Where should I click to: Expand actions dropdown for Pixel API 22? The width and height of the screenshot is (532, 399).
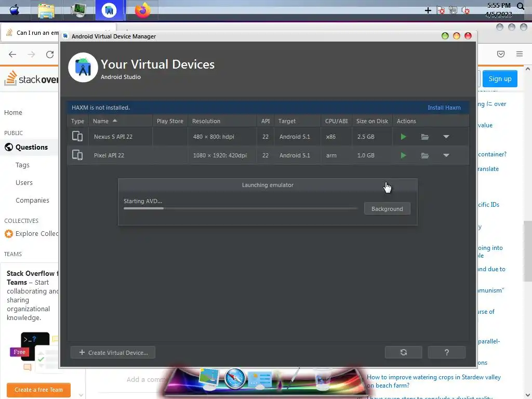(446, 155)
